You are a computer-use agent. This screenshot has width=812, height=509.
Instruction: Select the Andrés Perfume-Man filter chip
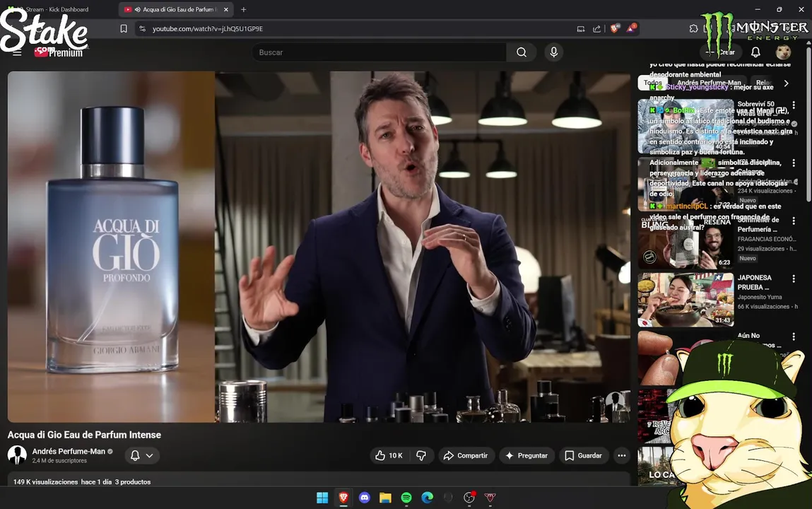point(709,83)
